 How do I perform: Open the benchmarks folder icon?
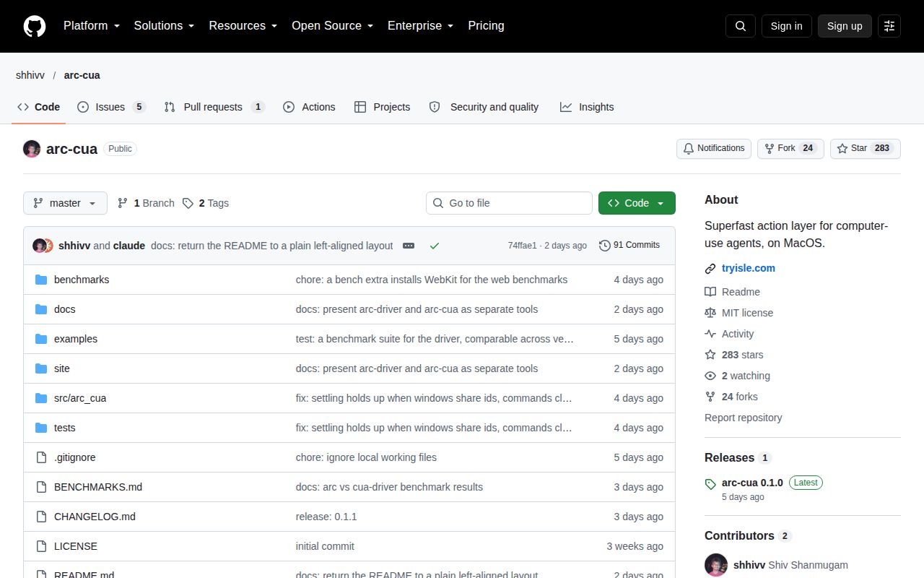coord(41,280)
